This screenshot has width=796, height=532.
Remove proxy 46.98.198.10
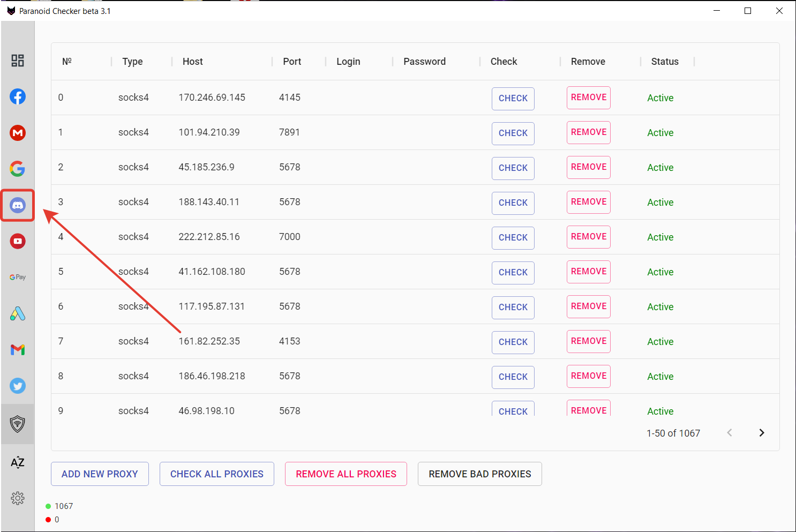[x=589, y=409]
